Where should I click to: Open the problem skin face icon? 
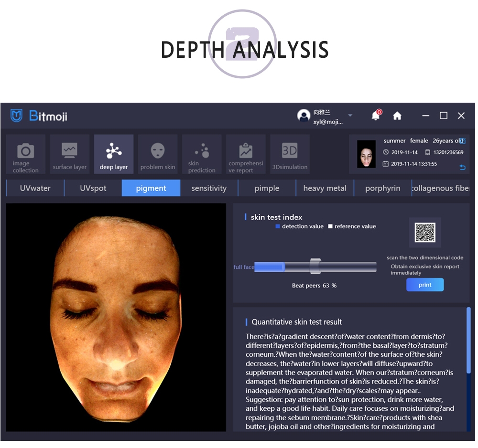coord(158,151)
